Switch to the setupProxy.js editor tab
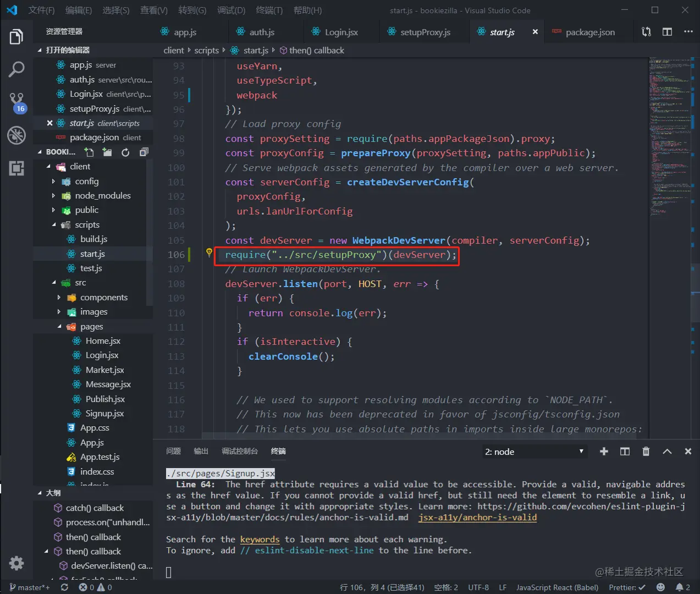The width and height of the screenshot is (700, 594). [x=425, y=32]
